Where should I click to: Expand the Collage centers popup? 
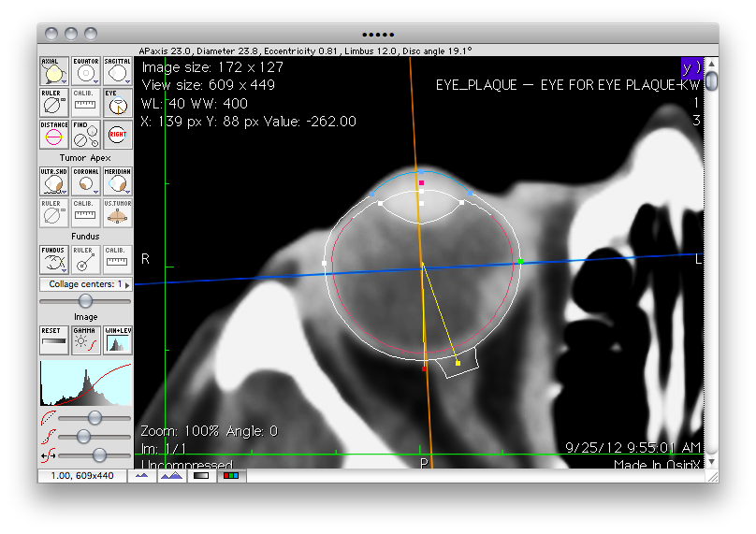[86, 284]
